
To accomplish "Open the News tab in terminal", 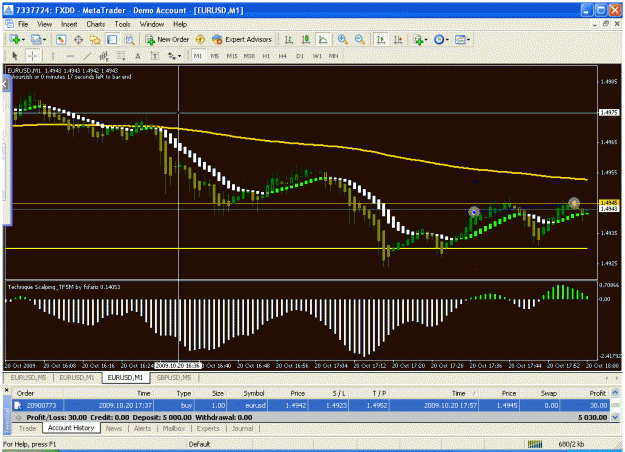I will click(x=114, y=428).
